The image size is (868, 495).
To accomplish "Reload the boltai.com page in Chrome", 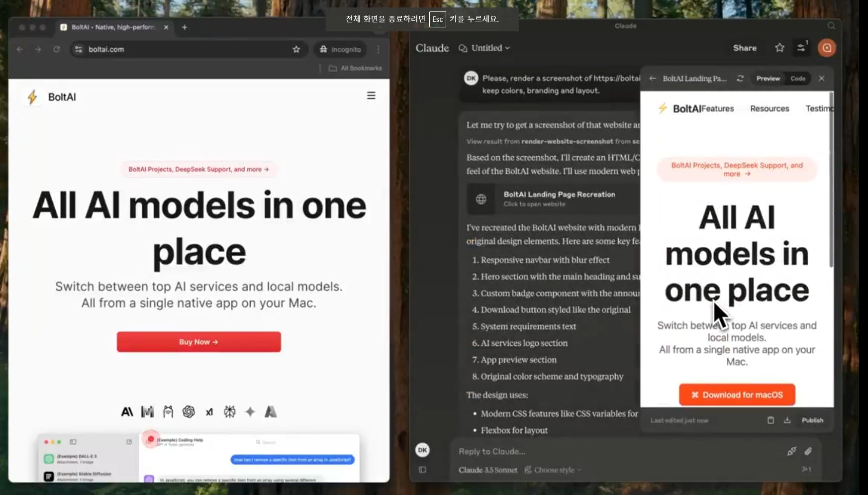I will click(56, 49).
